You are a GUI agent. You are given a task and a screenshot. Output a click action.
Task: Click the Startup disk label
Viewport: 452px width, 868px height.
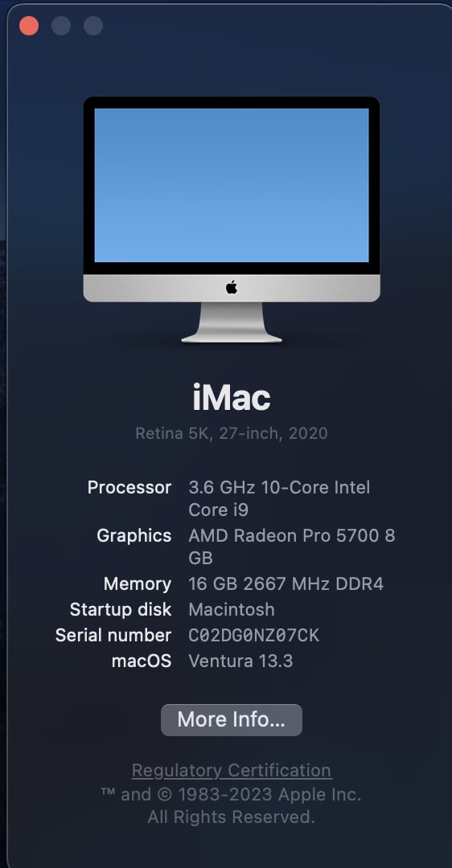coord(121,609)
